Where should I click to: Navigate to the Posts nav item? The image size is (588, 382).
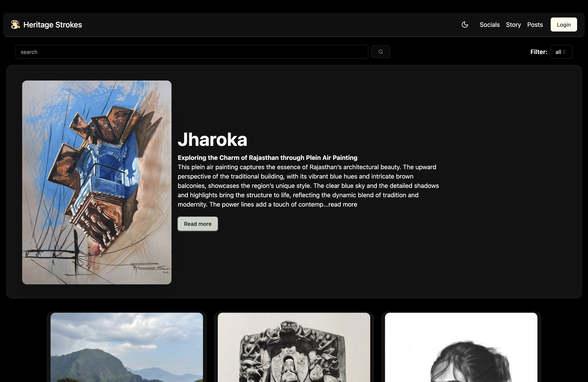(535, 25)
